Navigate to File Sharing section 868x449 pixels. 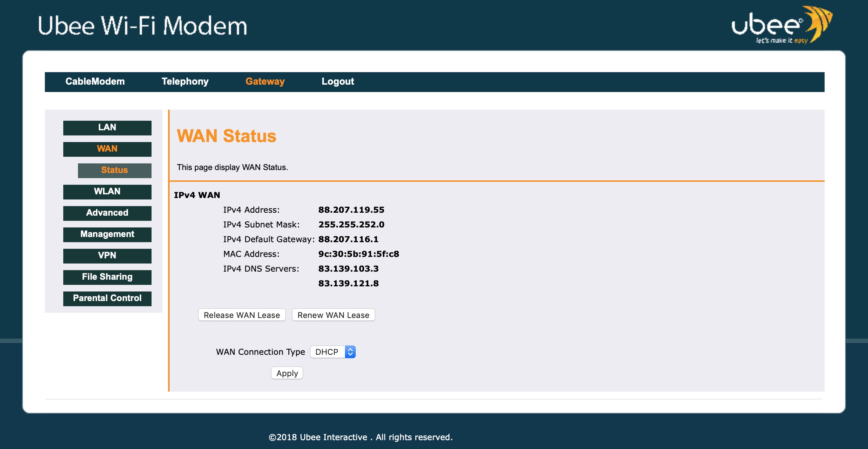pos(107,277)
